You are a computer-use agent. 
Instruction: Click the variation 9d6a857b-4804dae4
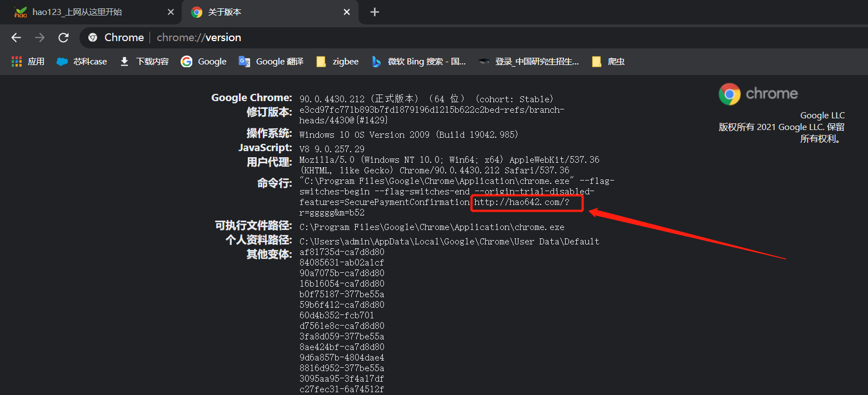point(342,358)
